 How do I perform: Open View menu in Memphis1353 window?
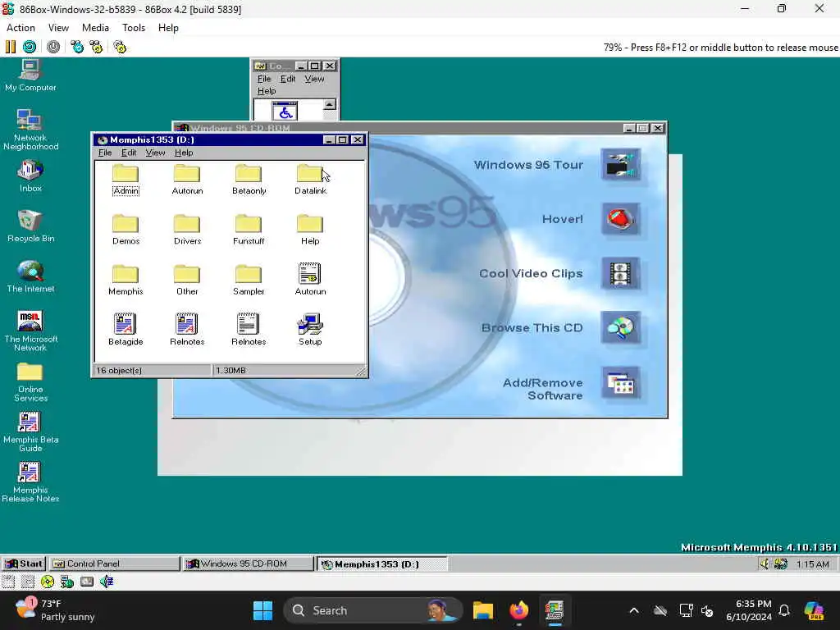(155, 153)
